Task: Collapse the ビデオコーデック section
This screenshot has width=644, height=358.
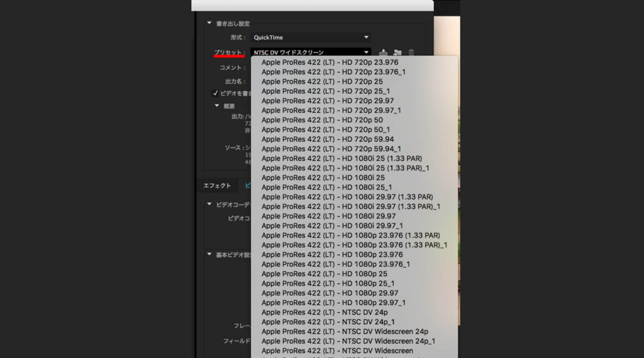Action: pos(209,204)
